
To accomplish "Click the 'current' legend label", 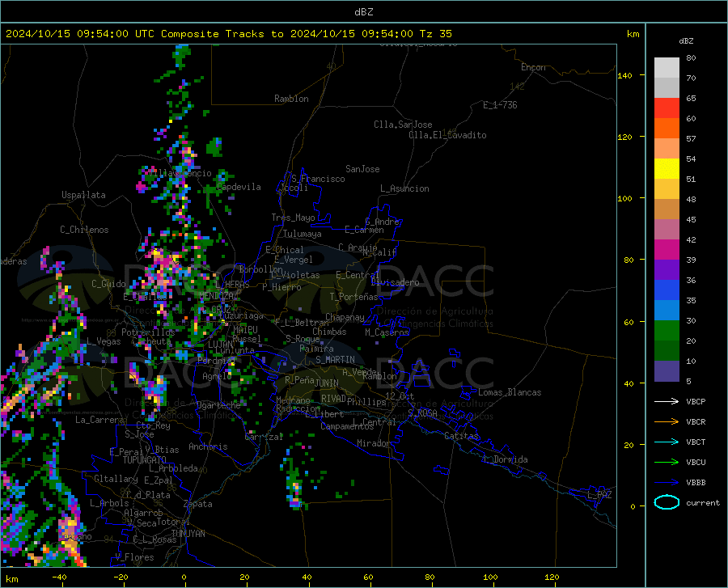I will 703,502.
